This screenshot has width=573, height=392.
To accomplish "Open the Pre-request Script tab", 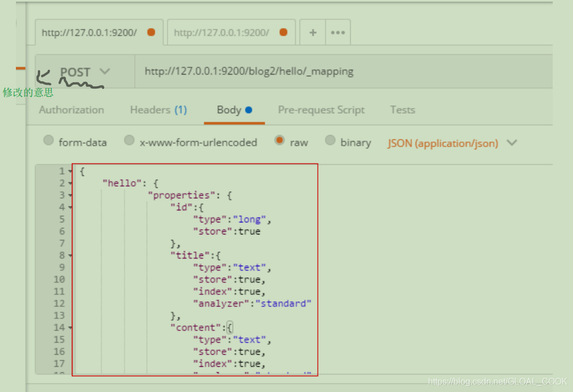I will click(321, 110).
